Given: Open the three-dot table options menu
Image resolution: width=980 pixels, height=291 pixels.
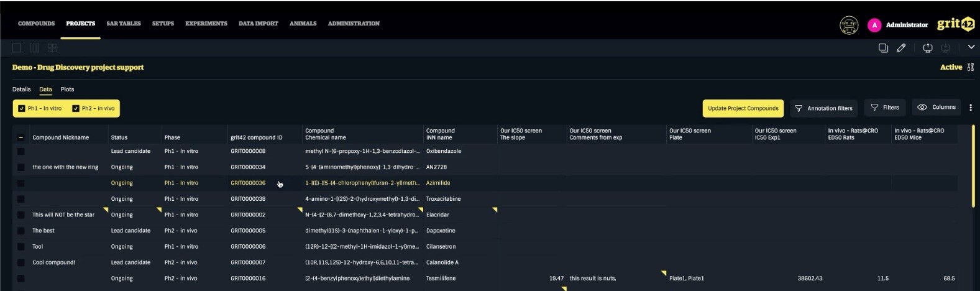Looking at the screenshot, I should coord(971,108).
